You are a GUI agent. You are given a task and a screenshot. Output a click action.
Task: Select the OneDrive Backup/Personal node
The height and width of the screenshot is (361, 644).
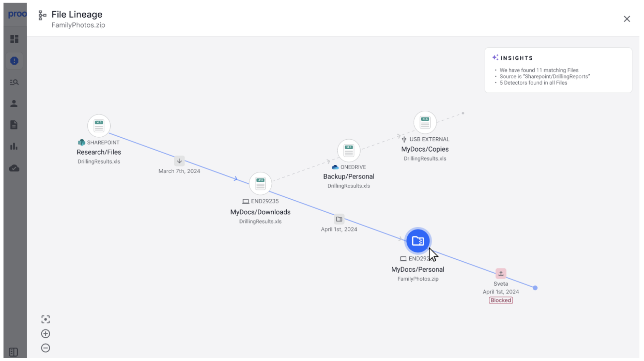[349, 151]
